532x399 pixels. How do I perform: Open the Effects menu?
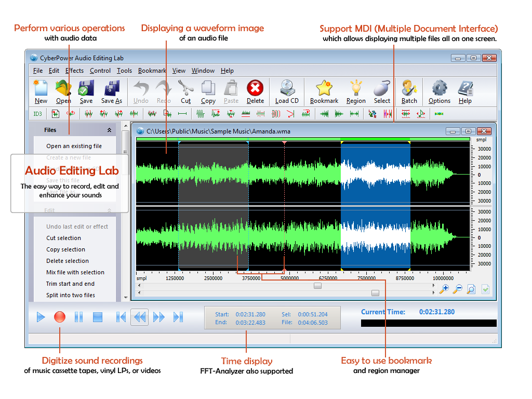click(75, 71)
